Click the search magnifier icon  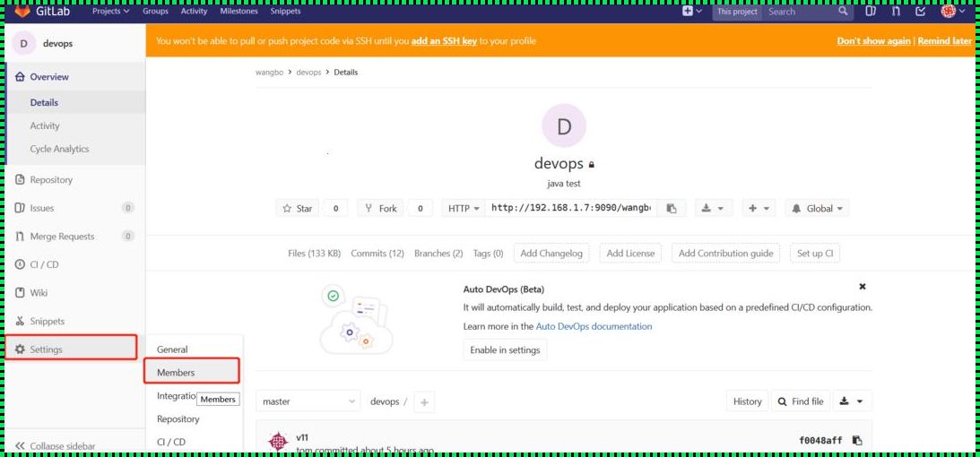[x=843, y=12]
